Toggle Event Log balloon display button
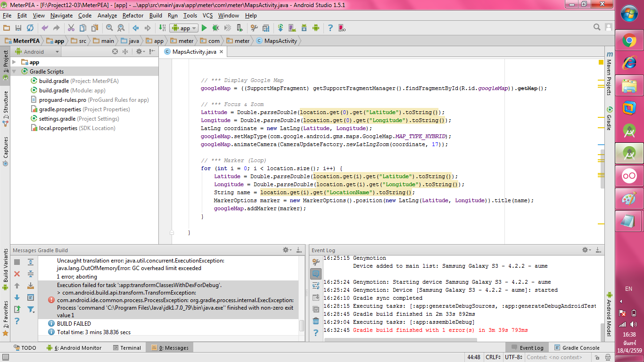644x362 pixels. (316, 273)
